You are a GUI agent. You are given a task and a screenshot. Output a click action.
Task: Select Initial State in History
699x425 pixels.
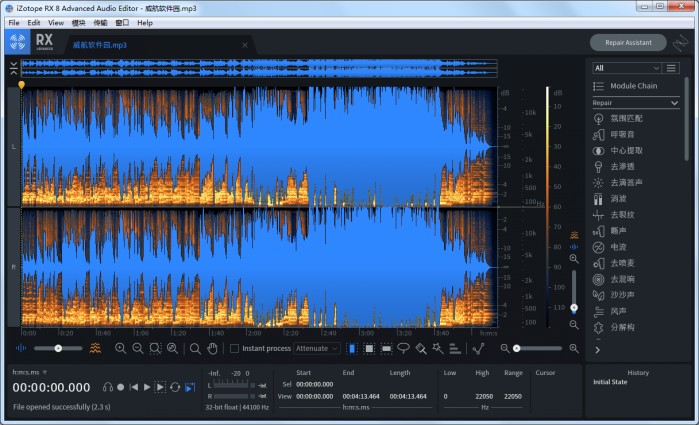[610, 382]
